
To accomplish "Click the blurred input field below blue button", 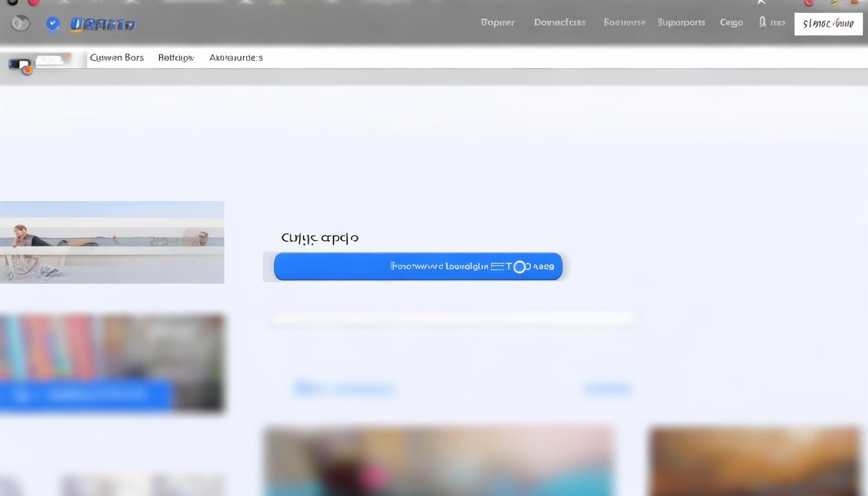I will coord(452,318).
